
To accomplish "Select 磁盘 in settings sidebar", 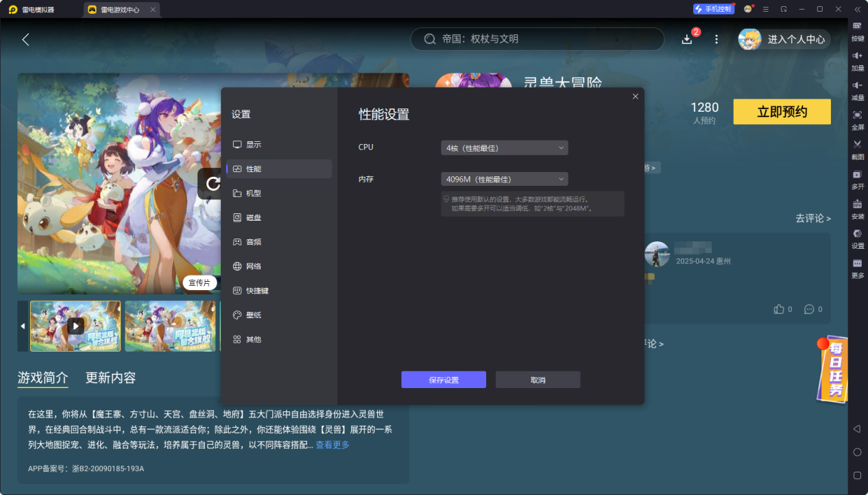I will tap(279, 217).
